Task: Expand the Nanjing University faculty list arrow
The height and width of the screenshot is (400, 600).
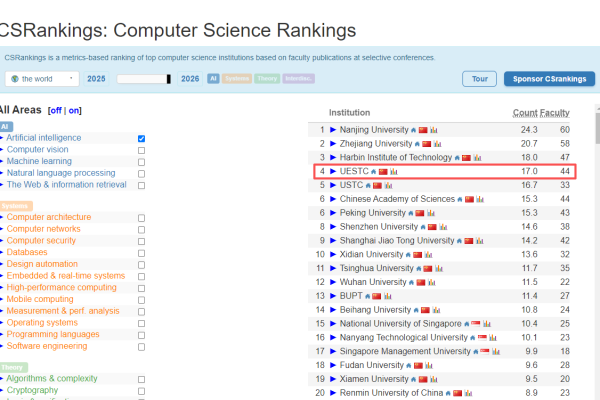Action: [x=333, y=130]
